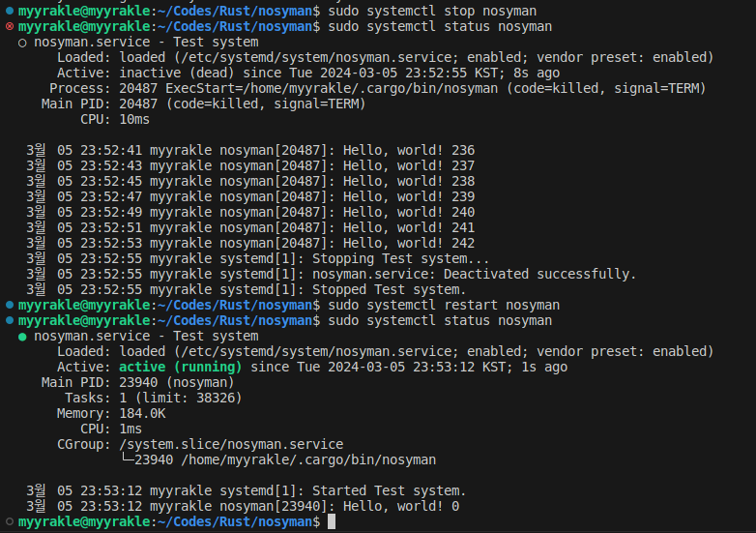Click the green active dot before nosyman.service

(22, 336)
